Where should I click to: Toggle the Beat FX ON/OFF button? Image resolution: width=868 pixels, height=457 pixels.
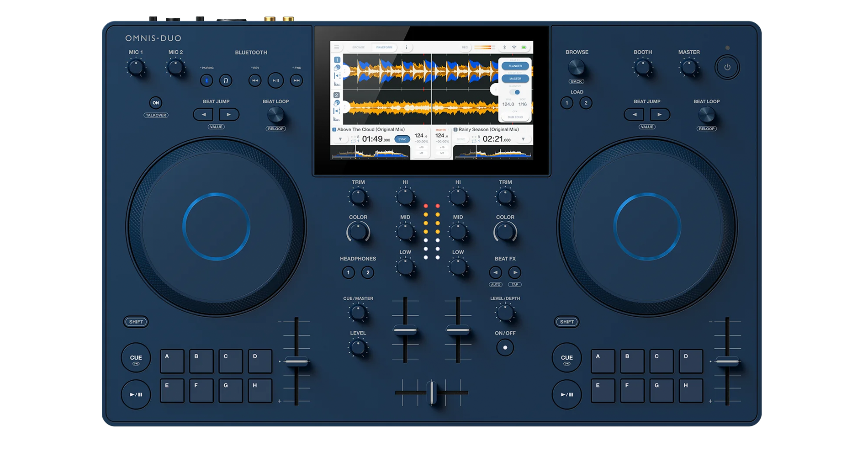pos(505,348)
